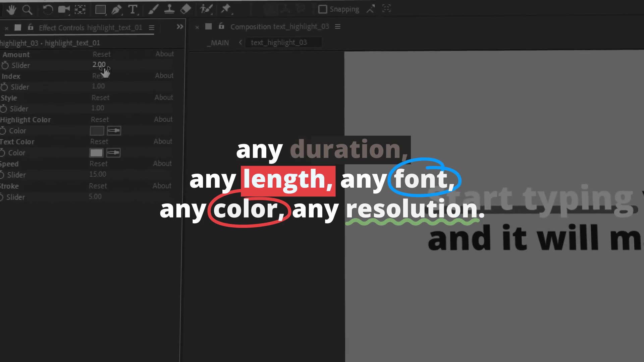Close the Effect Controls panel

6,28
